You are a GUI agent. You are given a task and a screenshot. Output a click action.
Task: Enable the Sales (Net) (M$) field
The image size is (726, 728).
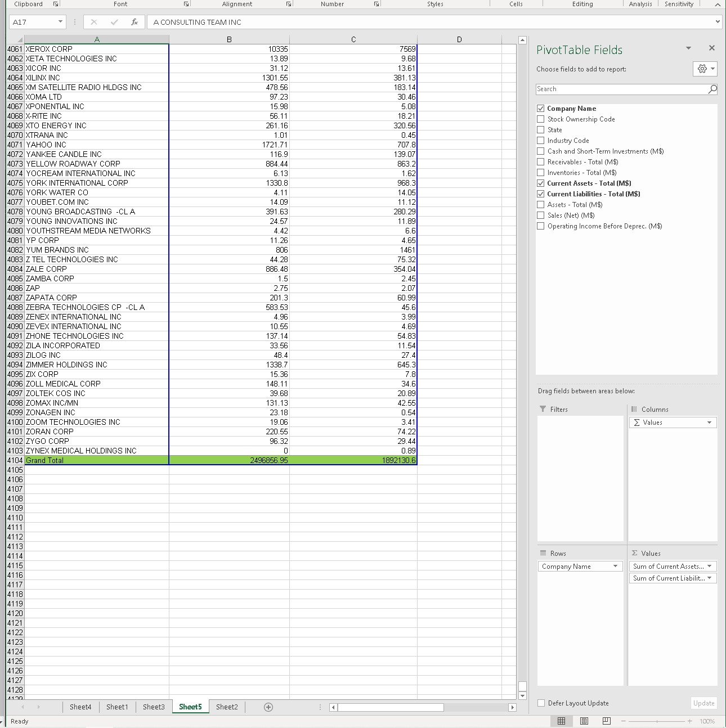pos(541,215)
